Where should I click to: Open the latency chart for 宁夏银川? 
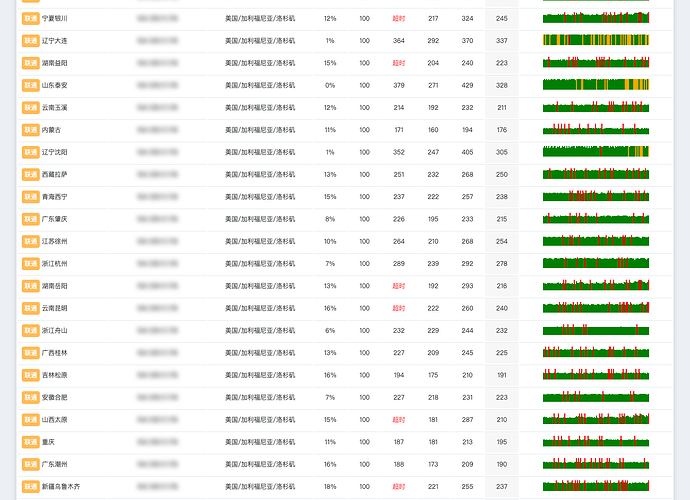coord(596,18)
